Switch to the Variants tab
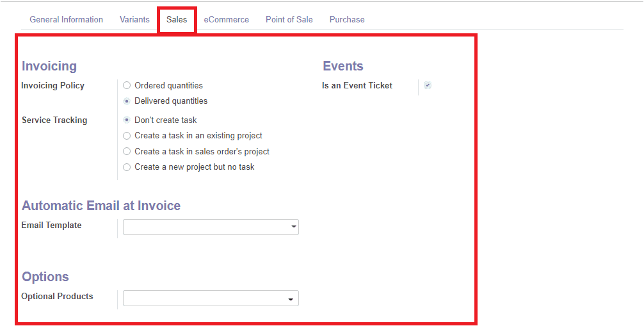The width and height of the screenshot is (644, 335). pyautogui.click(x=134, y=19)
